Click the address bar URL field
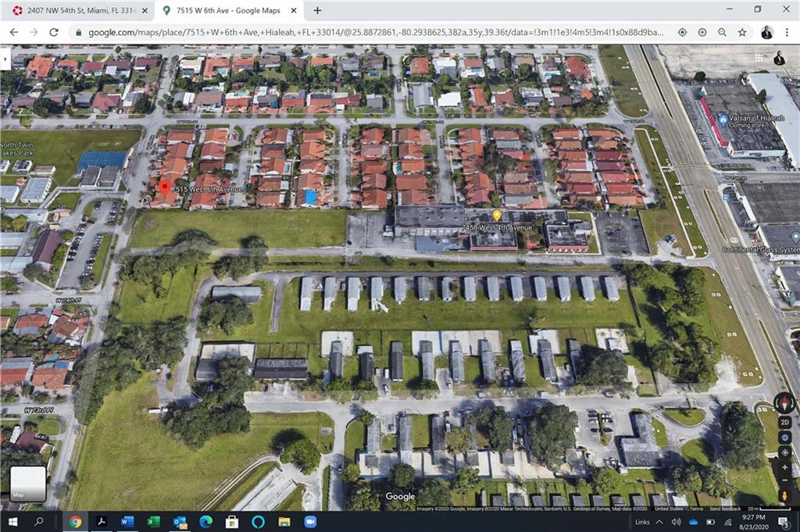 click(375, 32)
